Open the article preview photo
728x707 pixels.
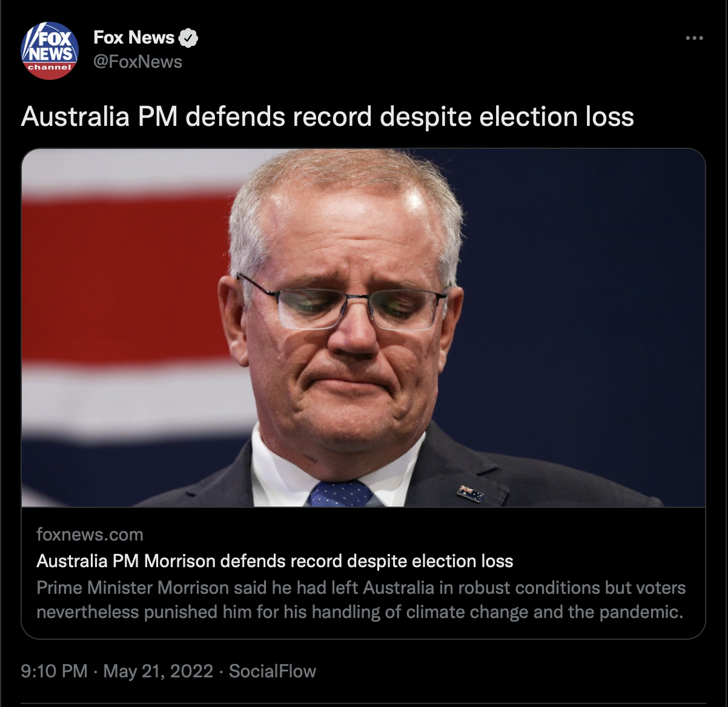pos(363,327)
